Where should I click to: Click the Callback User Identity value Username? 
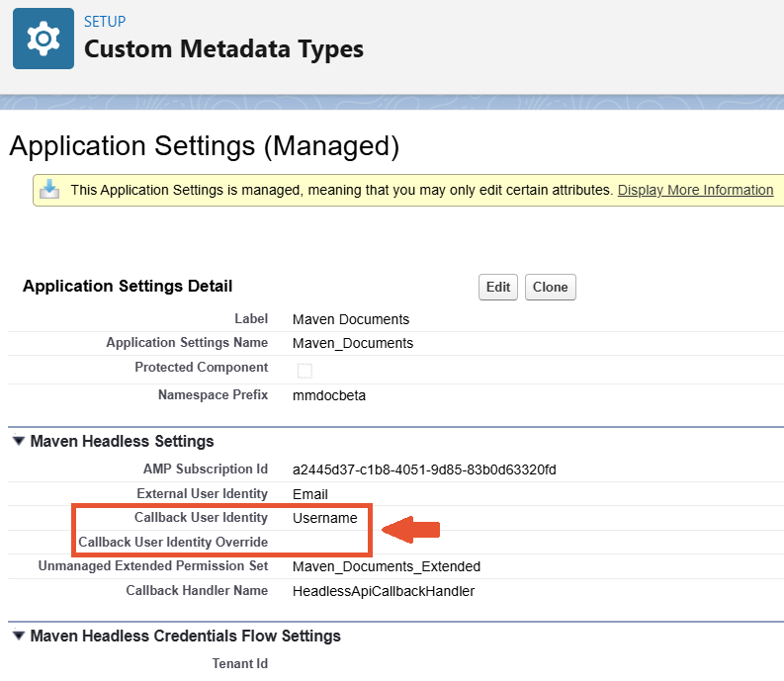pyautogui.click(x=324, y=518)
